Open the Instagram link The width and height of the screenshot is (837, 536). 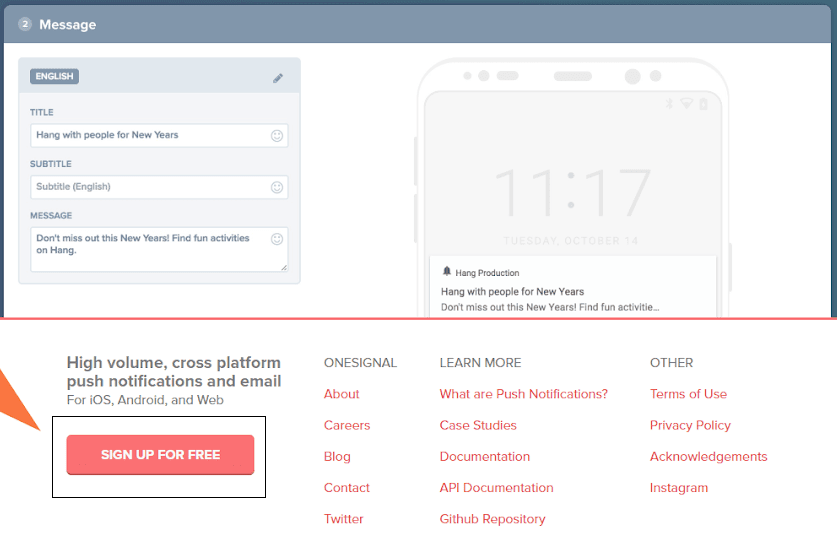coord(679,488)
